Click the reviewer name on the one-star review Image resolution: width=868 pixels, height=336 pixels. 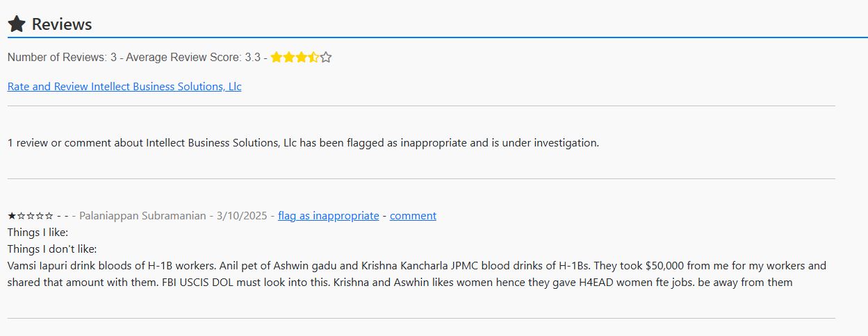[143, 216]
